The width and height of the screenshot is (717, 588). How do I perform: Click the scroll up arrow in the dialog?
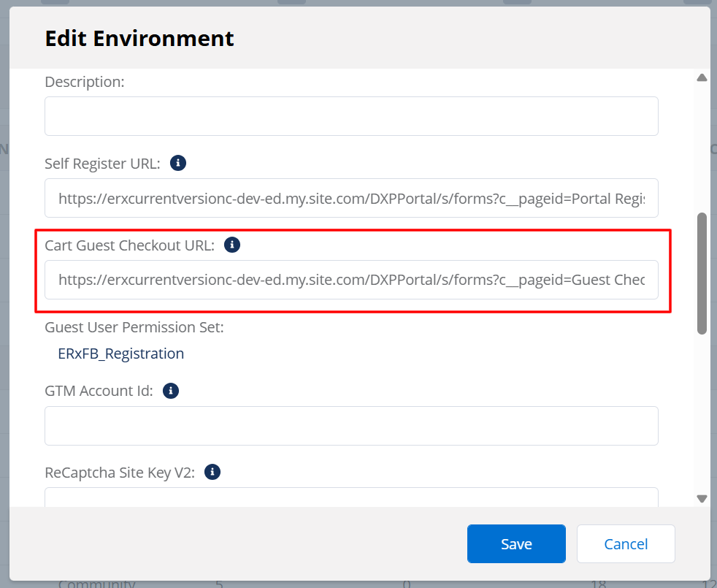coord(702,77)
